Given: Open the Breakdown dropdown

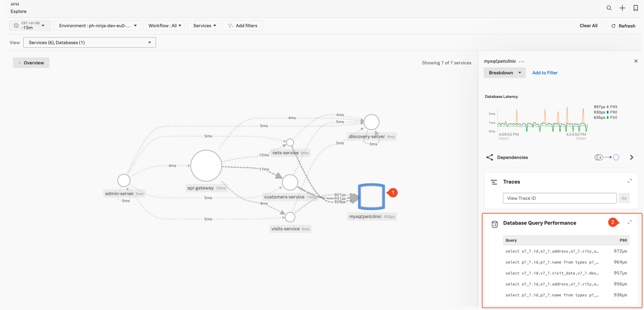Looking at the screenshot, I should [x=505, y=73].
